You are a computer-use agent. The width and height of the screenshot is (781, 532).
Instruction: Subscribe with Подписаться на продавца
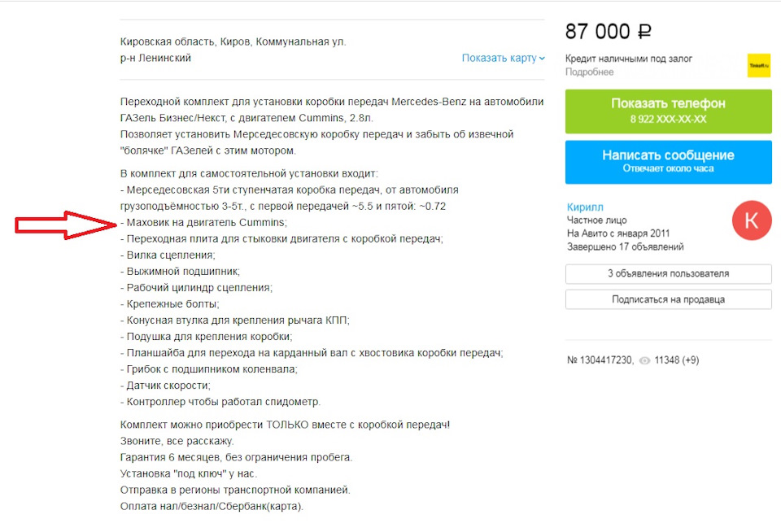tap(667, 299)
